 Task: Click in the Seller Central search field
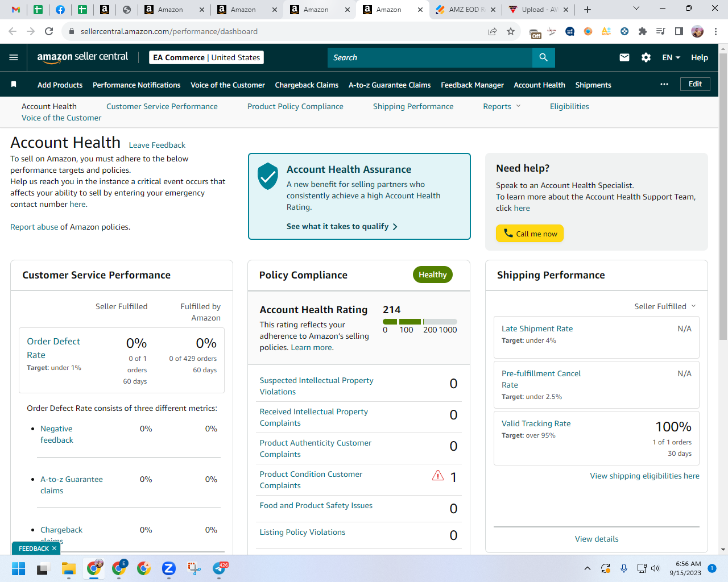tap(430, 57)
